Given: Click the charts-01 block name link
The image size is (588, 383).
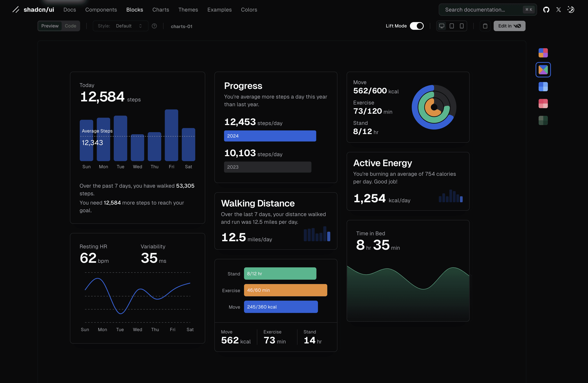Looking at the screenshot, I should 182,26.
